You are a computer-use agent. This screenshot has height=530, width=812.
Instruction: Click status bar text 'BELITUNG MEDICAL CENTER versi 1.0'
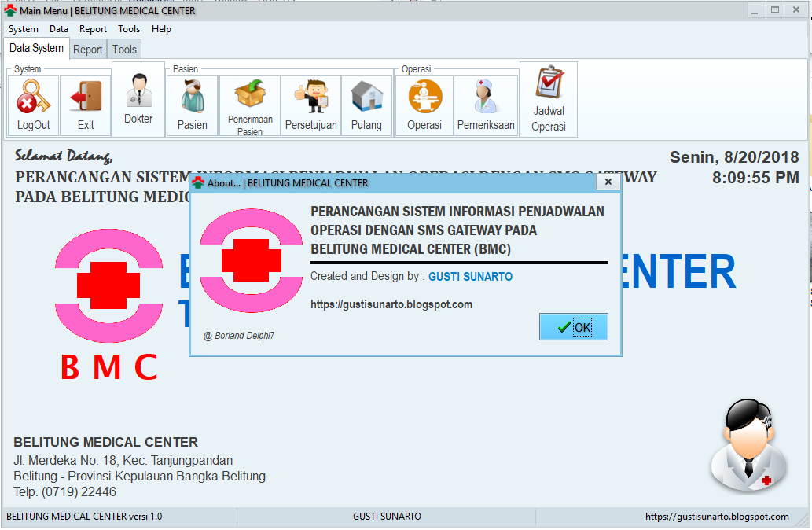[x=84, y=517]
